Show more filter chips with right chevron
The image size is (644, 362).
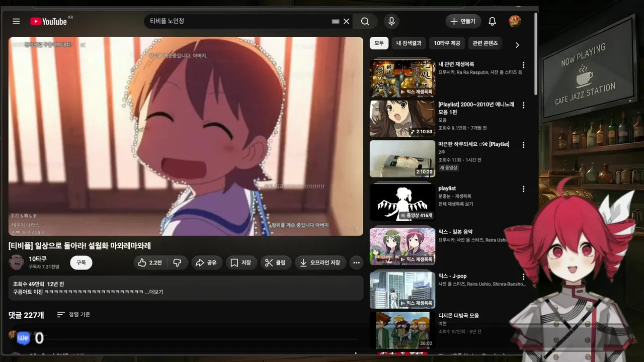517,45
